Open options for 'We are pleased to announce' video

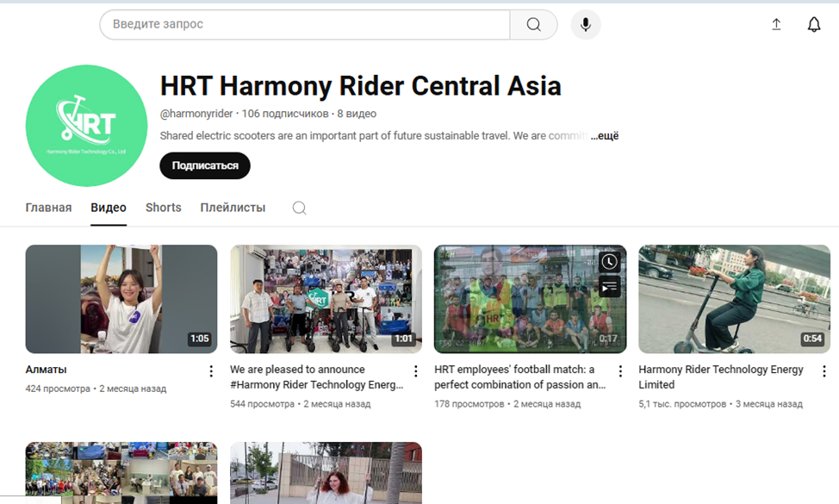[x=416, y=370]
